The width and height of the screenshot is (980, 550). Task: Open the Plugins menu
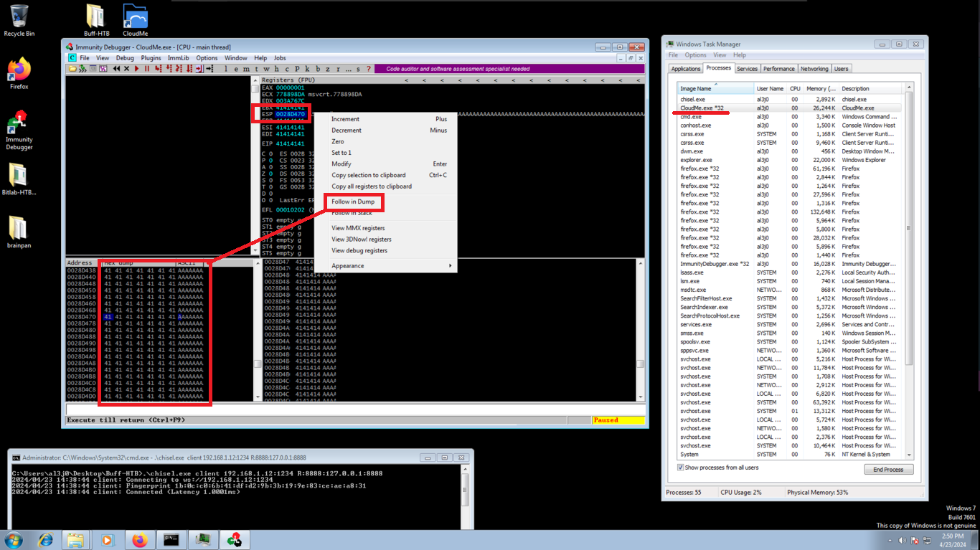click(x=151, y=58)
